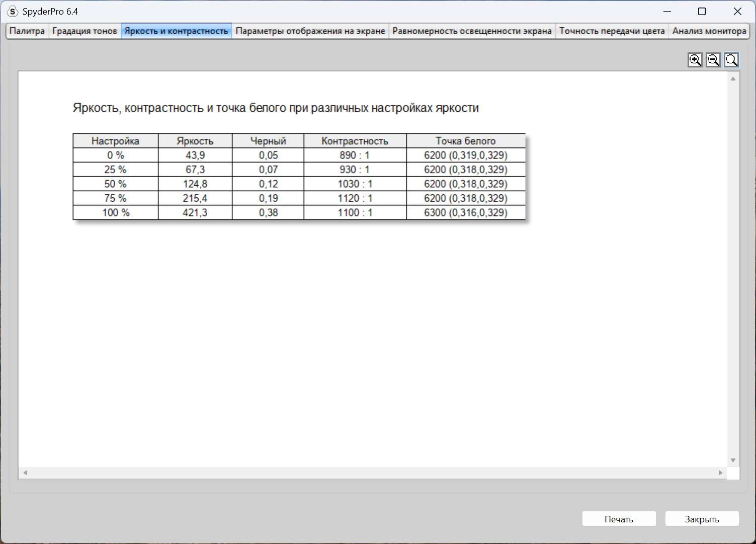Click the SpyderPro app icon in title bar

click(x=13, y=12)
